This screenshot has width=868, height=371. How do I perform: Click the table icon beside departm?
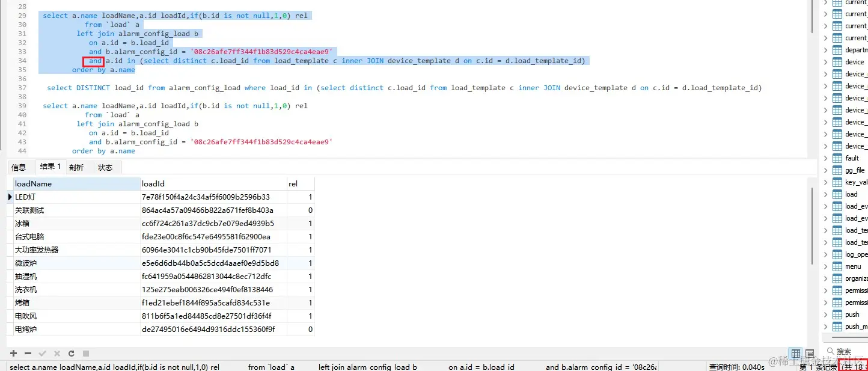837,50
